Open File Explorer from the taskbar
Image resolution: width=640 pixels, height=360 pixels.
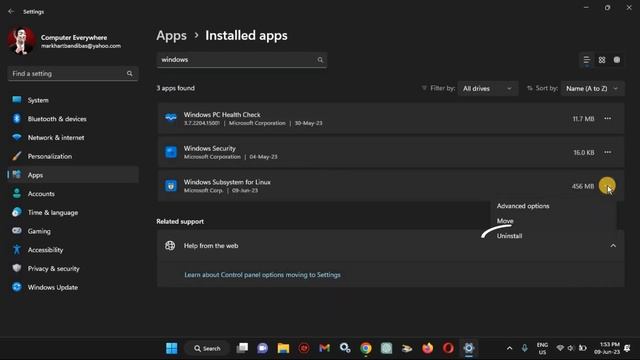tap(283, 348)
